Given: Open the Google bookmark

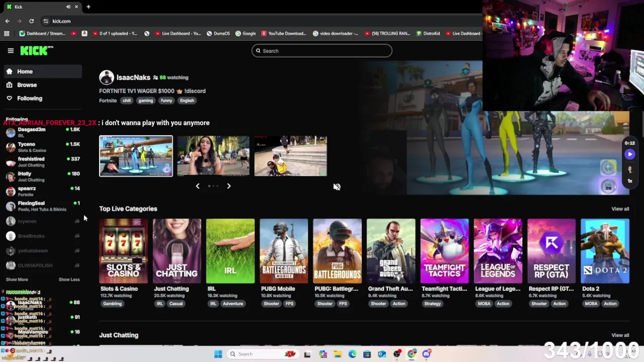Looking at the screenshot, I should pyautogui.click(x=246, y=33).
